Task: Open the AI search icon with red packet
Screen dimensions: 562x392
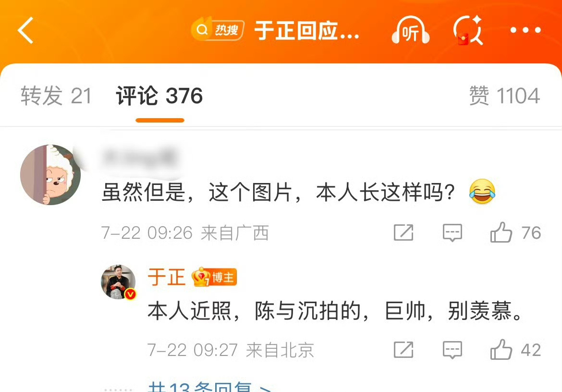Action: 468,30
